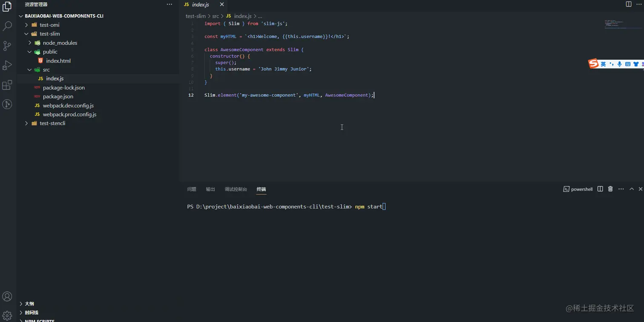Kill terminal with trash icon
The width and height of the screenshot is (644, 322).
[x=610, y=189]
